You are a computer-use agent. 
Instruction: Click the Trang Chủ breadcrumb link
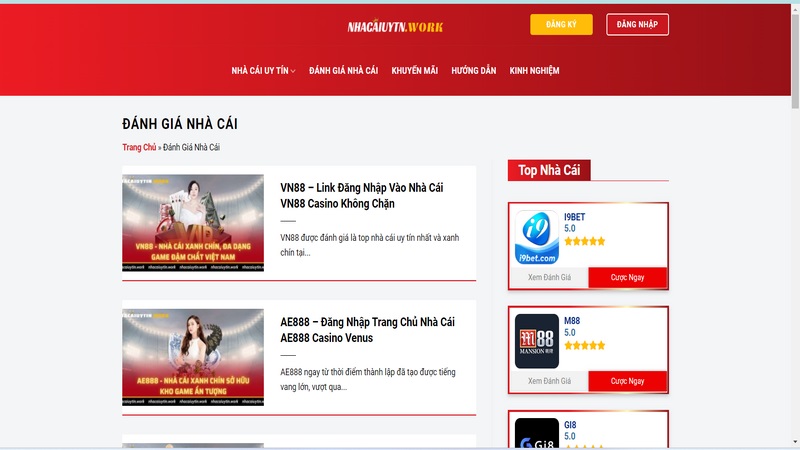[139, 147]
